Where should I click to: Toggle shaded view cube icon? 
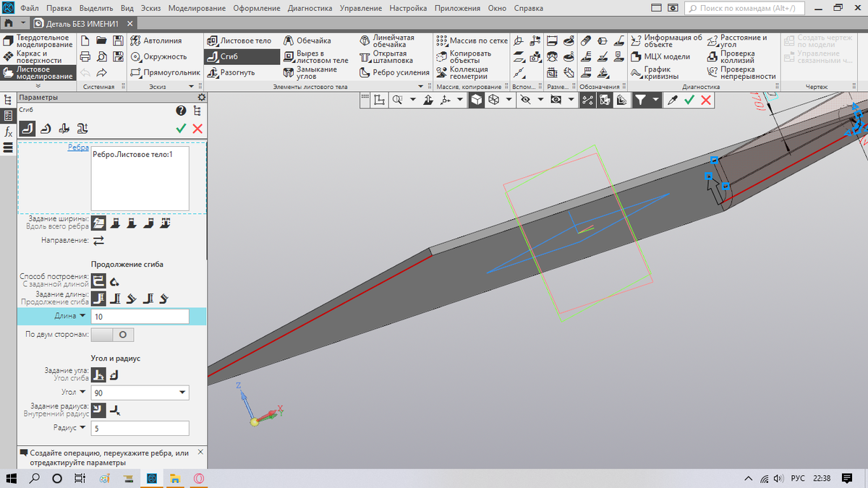(x=476, y=100)
